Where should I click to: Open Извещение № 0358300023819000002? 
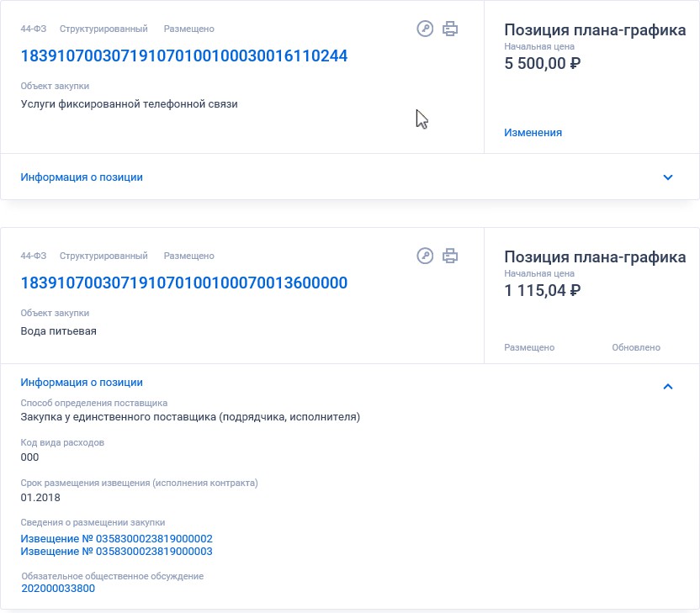(116, 538)
